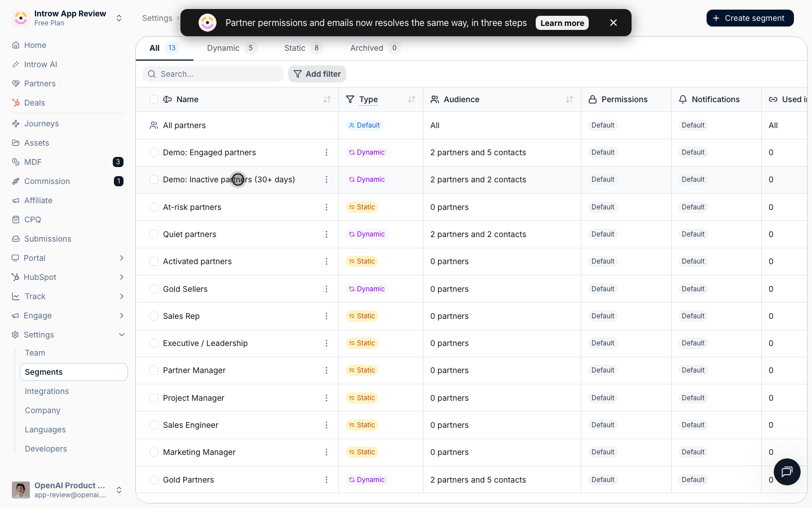Open Deals in sidebar

click(x=34, y=103)
